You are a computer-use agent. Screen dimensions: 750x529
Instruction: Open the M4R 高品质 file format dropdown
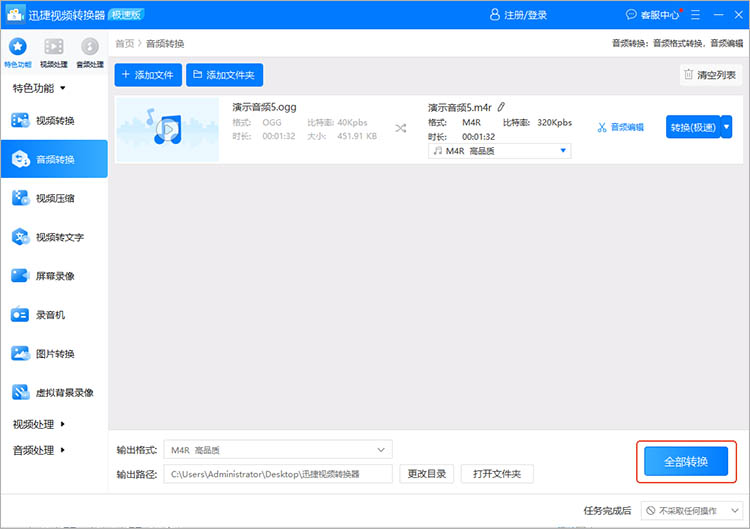coord(499,151)
